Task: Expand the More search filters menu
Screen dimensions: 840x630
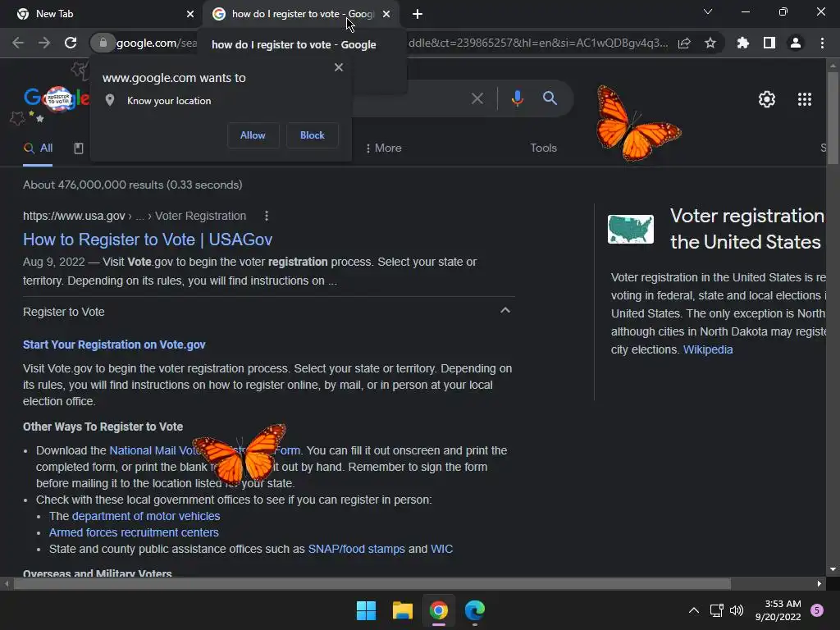Action: click(383, 148)
